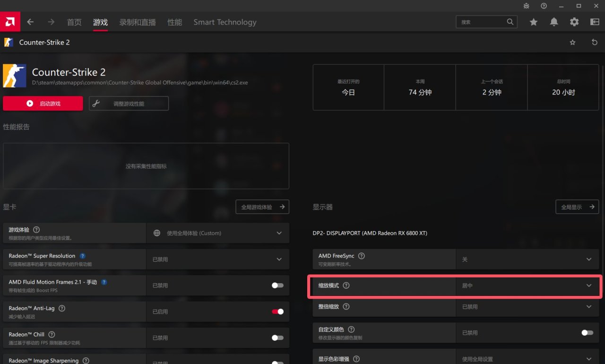Show help for Radeon Image Sharpening
This screenshot has height=364, width=605.
click(x=86, y=361)
